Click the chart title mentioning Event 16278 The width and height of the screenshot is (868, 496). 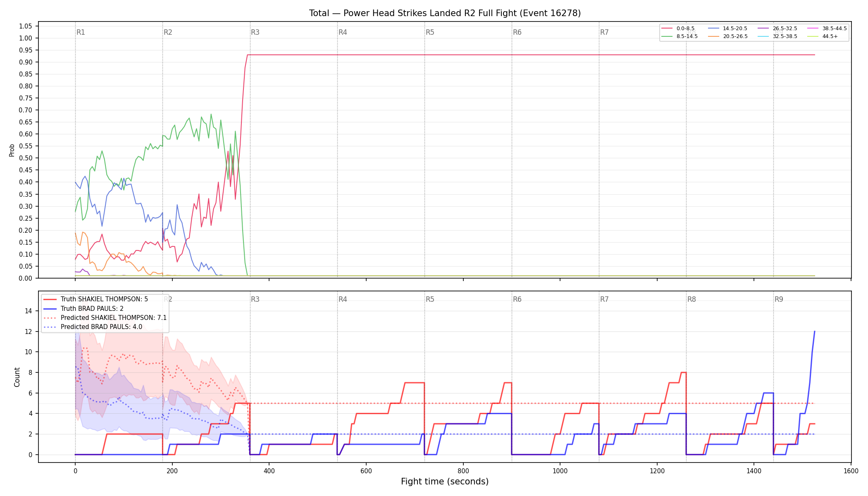pyautogui.click(x=445, y=13)
